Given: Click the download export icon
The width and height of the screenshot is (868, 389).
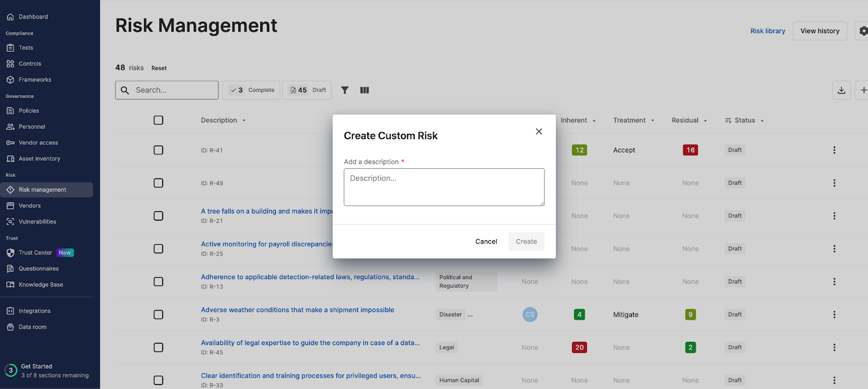Looking at the screenshot, I should coord(842,90).
